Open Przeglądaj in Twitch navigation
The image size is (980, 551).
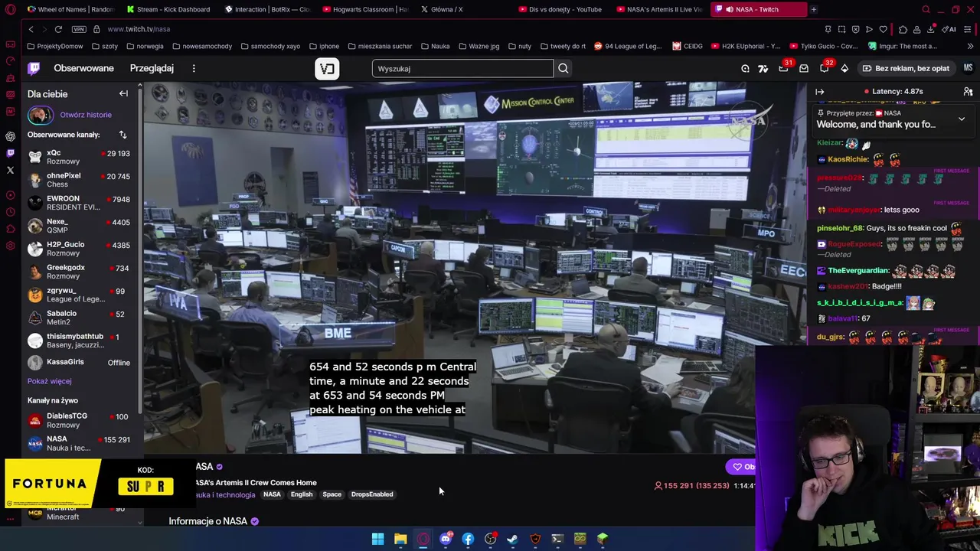[x=152, y=68]
